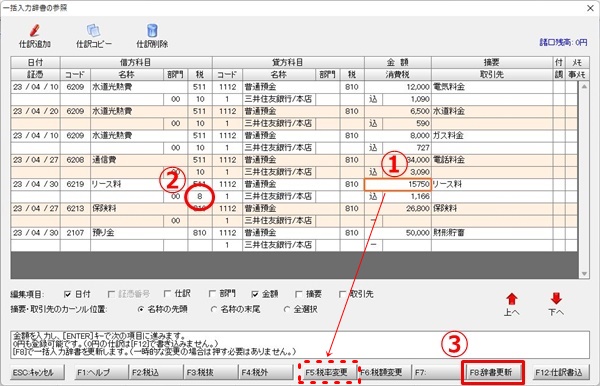The width and height of the screenshot is (600, 386).
Task: Click the 仕訳削除 trash icon
Action: (x=152, y=30)
